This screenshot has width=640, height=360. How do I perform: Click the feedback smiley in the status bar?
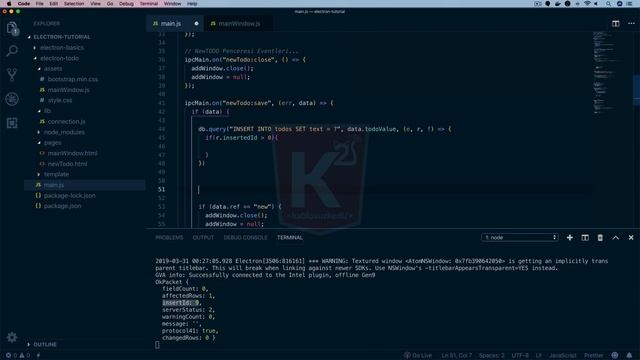[x=615, y=356]
